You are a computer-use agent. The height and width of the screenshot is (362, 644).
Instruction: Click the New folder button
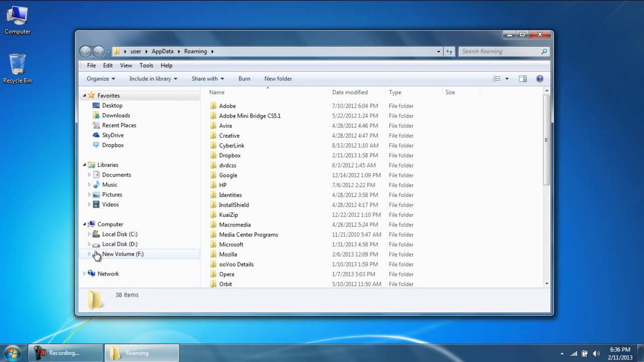point(278,79)
